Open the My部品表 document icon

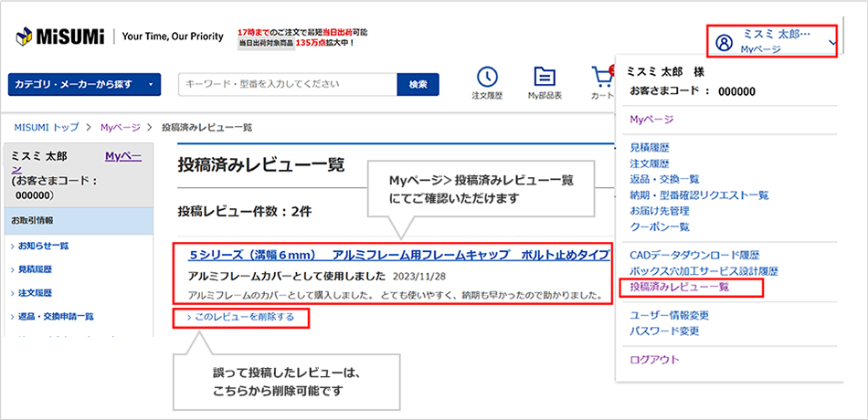coord(545,78)
